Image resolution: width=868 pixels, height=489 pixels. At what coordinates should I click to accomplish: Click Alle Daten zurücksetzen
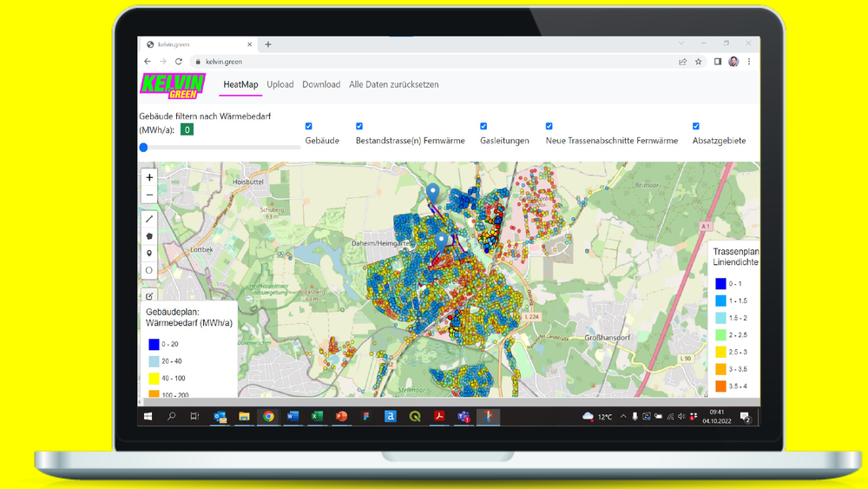point(393,85)
